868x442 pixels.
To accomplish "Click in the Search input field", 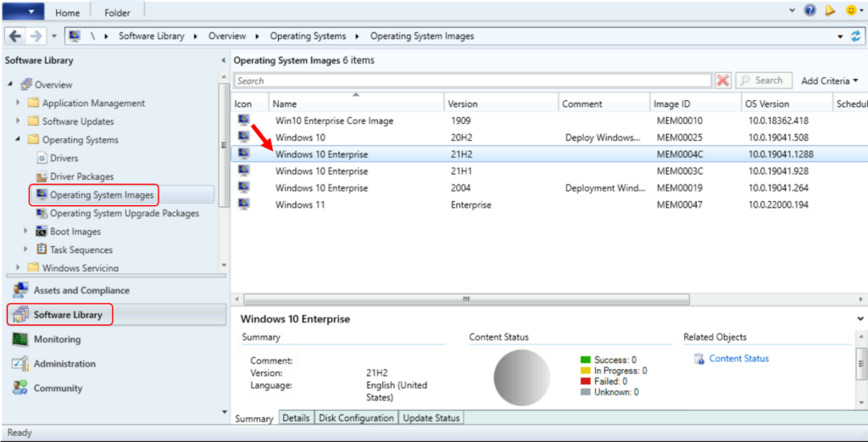I will click(x=473, y=81).
